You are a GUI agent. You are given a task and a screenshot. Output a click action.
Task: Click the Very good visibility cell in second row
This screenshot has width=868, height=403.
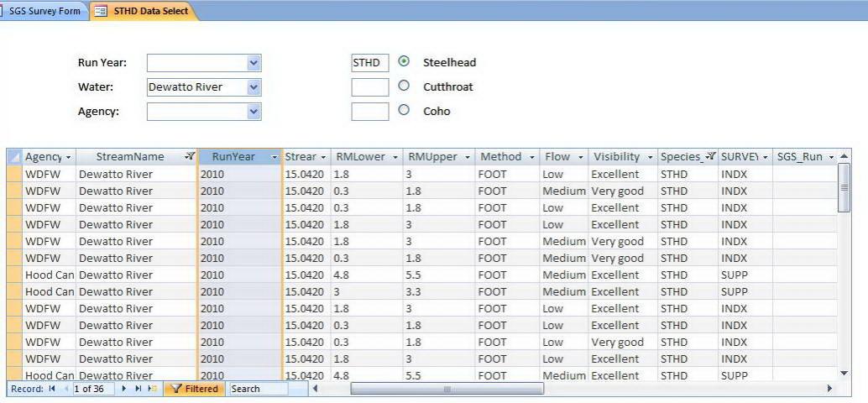point(623,191)
